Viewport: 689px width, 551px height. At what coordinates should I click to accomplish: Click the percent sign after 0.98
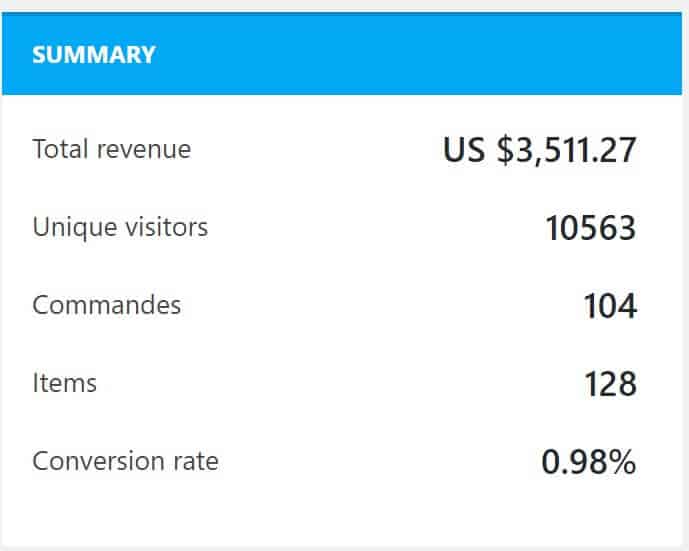click(x=623, y=462)
